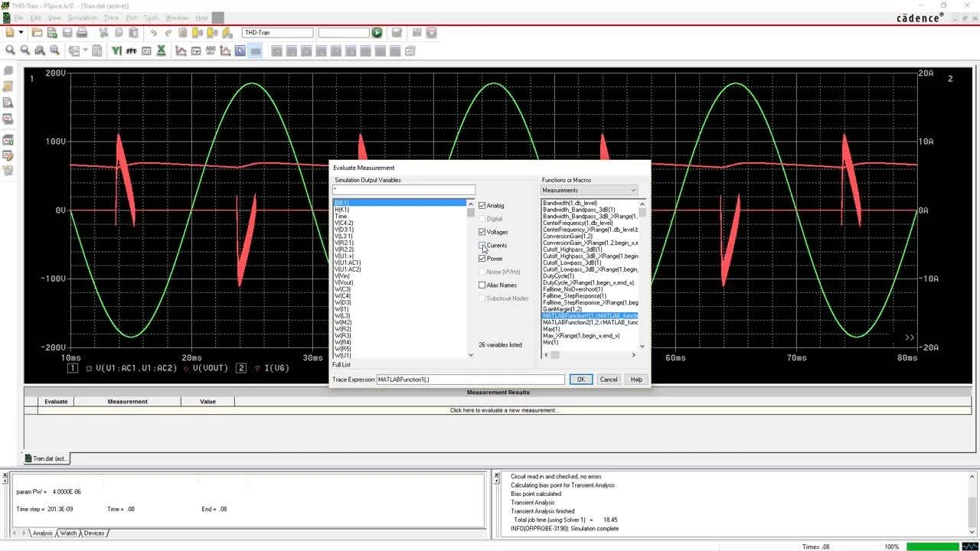Enable the Currents checkbox
The image size is (980, 551).
click(x=482, y=245)
